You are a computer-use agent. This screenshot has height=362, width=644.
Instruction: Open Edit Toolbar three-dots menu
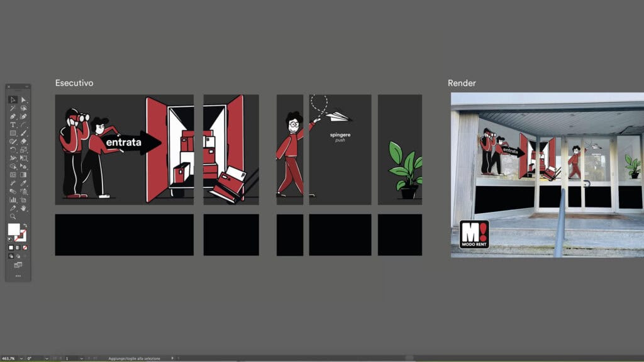[x=18, y=276]
